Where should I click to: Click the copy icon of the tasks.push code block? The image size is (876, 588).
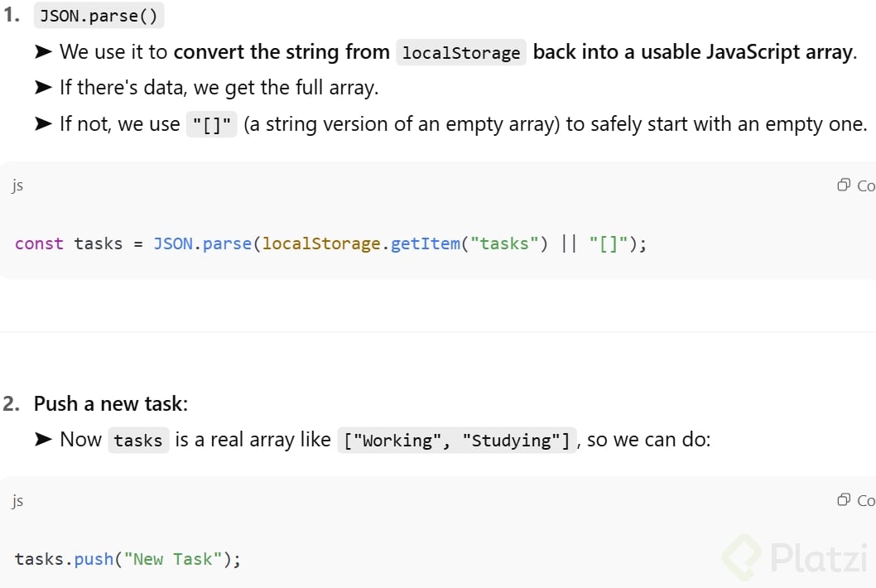coord(844,499)
